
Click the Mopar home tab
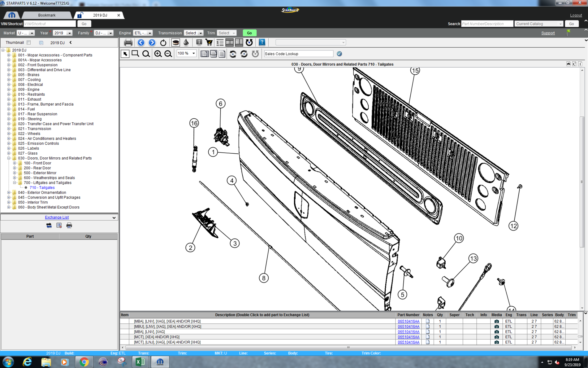coord(11,15)
